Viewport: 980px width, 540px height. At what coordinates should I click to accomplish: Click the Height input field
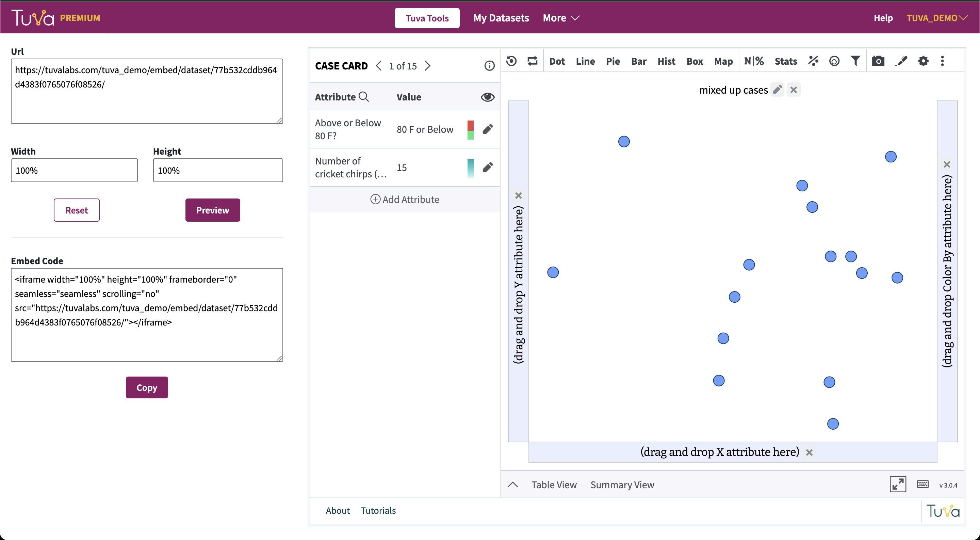pos(218,170)
